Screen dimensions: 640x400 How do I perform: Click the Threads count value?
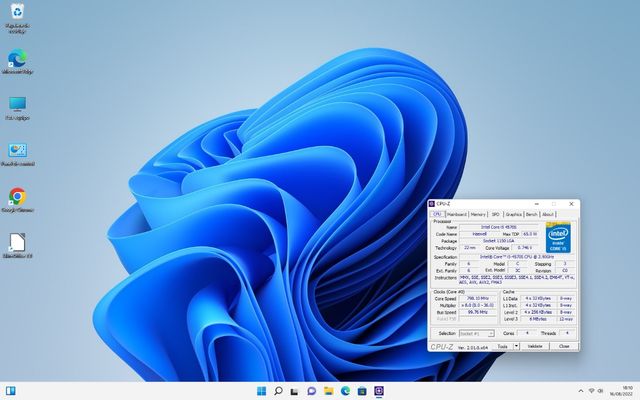(x=567, y=333)
